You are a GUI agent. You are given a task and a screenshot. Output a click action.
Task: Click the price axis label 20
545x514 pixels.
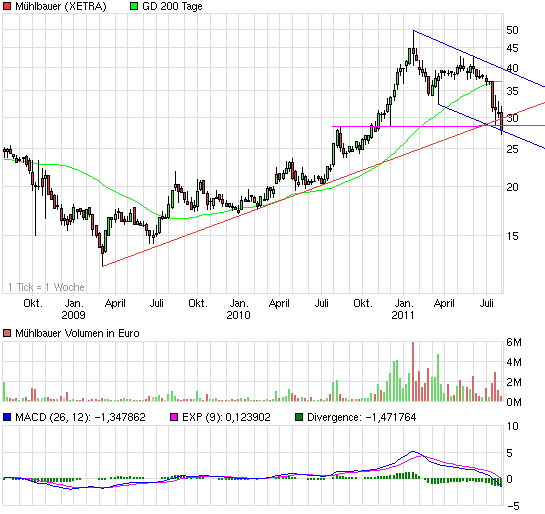tap(512, 187)
